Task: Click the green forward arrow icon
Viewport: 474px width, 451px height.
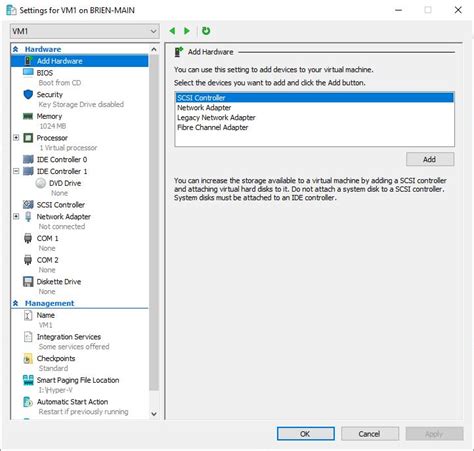Action: (x=187, y=31)
